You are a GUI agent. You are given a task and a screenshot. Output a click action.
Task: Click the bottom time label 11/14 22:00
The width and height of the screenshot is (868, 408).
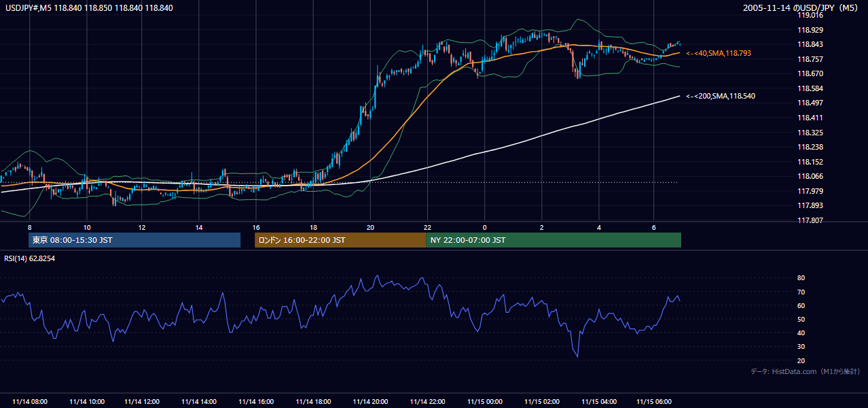click(427, 402)
